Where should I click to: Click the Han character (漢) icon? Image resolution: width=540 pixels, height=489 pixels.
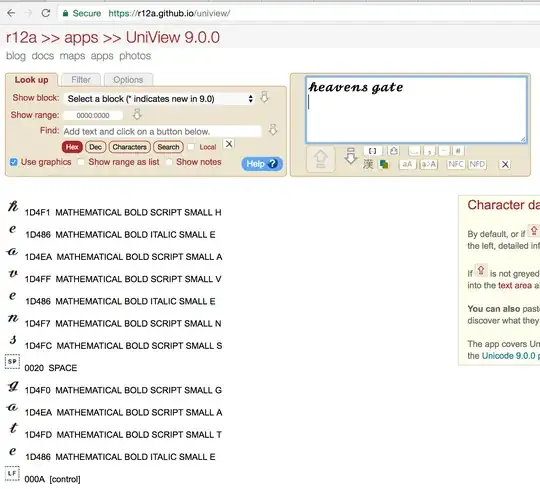coord(368,164)
